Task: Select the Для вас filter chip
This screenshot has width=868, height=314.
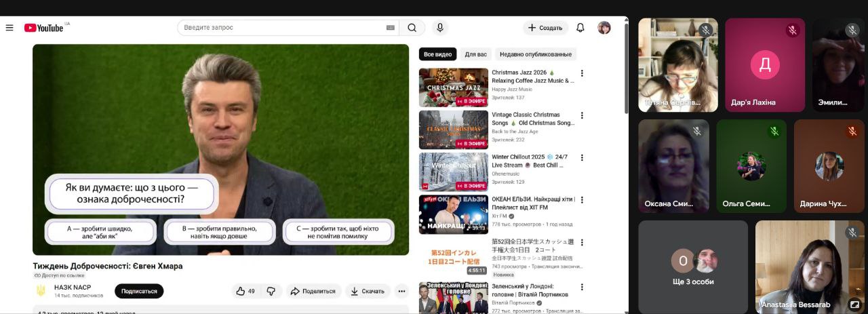Action: point(475,54)
